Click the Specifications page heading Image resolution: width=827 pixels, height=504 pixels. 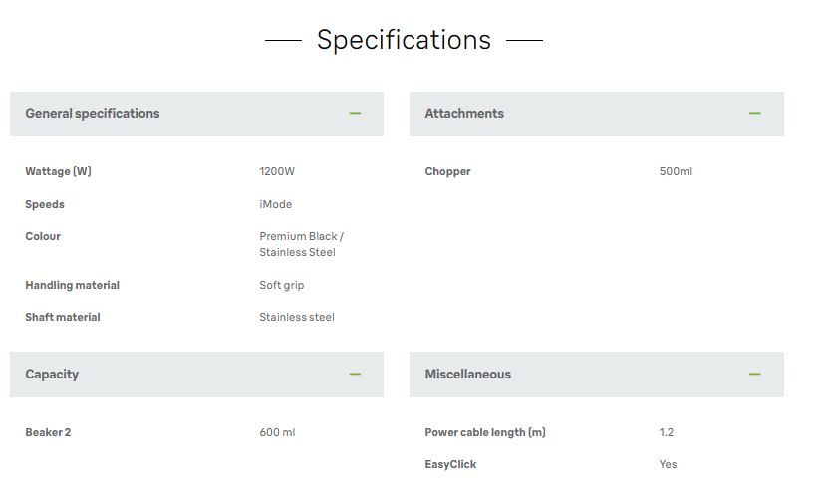404,40
